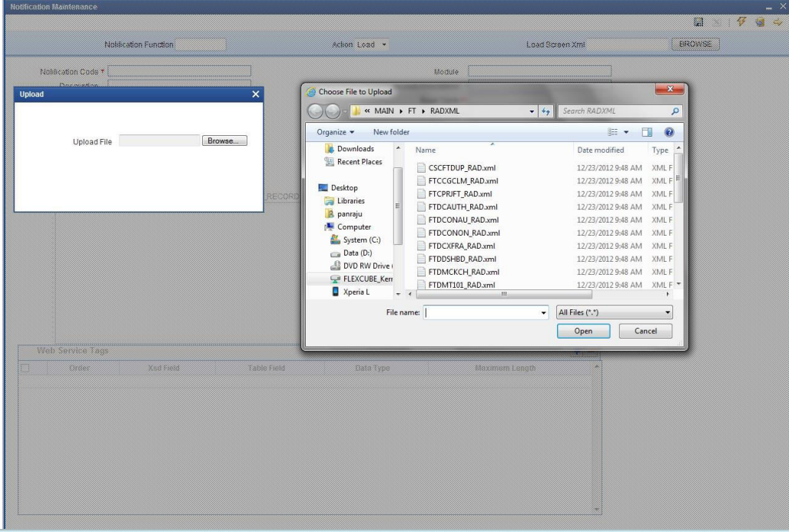Click the RADXML breadcrumb segment
Screen dimensions: 789x532
click(x=444, y=111)
